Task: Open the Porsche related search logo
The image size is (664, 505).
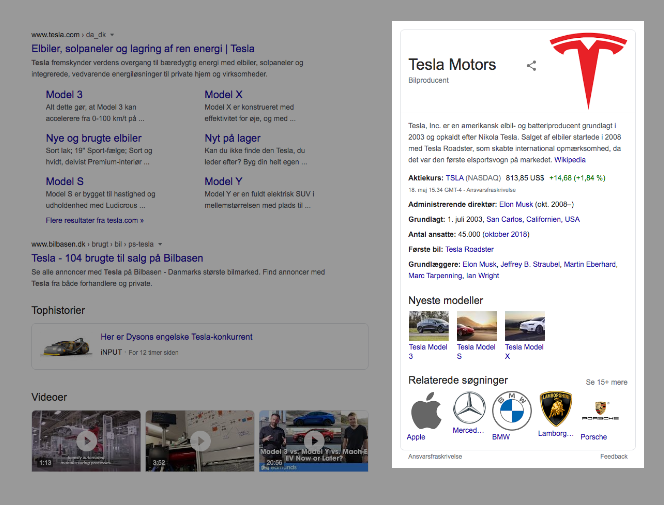Action: pos(600,411)
